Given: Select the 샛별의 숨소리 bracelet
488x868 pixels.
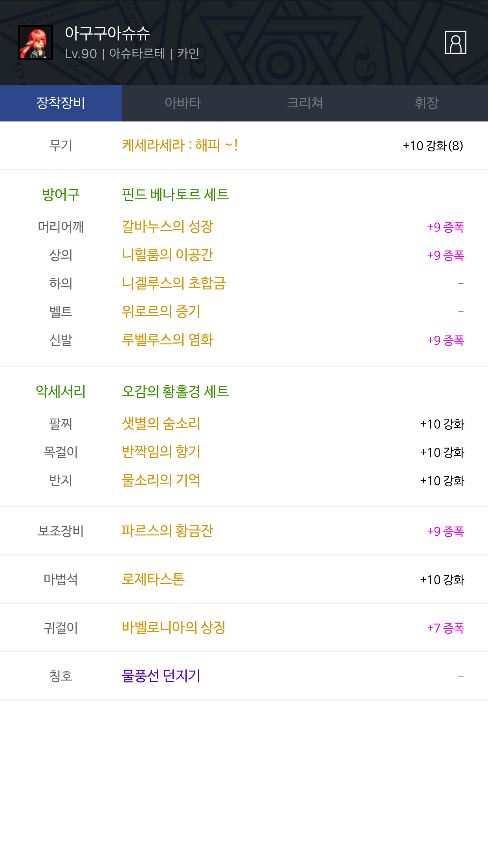Looking at the screenshot, I should (x=161, y=423).
